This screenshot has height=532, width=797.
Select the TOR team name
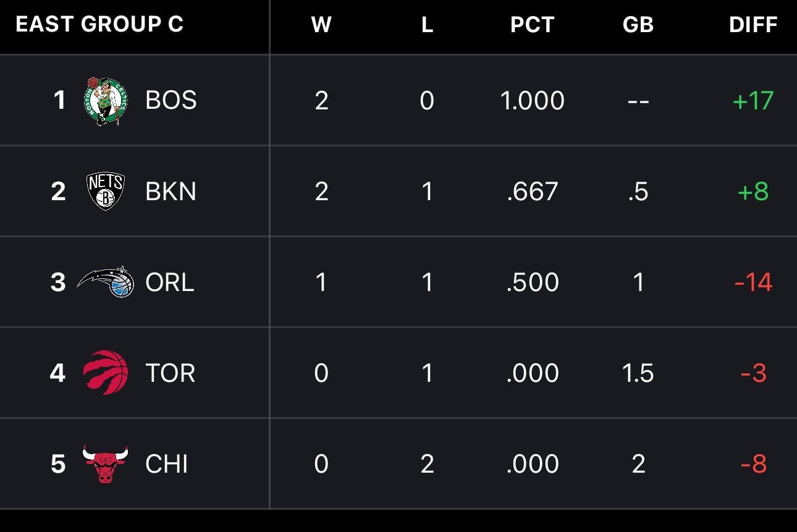point(171,373)
